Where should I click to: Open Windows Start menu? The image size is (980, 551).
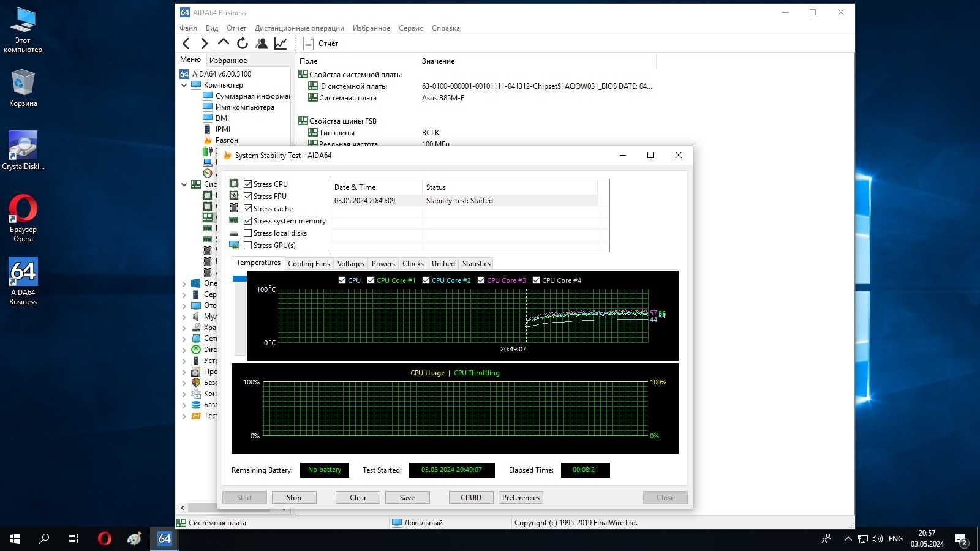point(15,539)
